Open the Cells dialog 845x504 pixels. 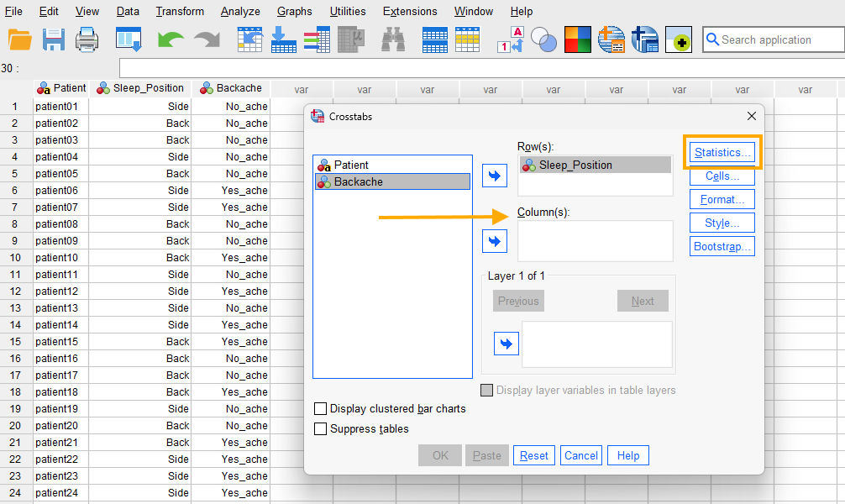[x=722, y=176]
